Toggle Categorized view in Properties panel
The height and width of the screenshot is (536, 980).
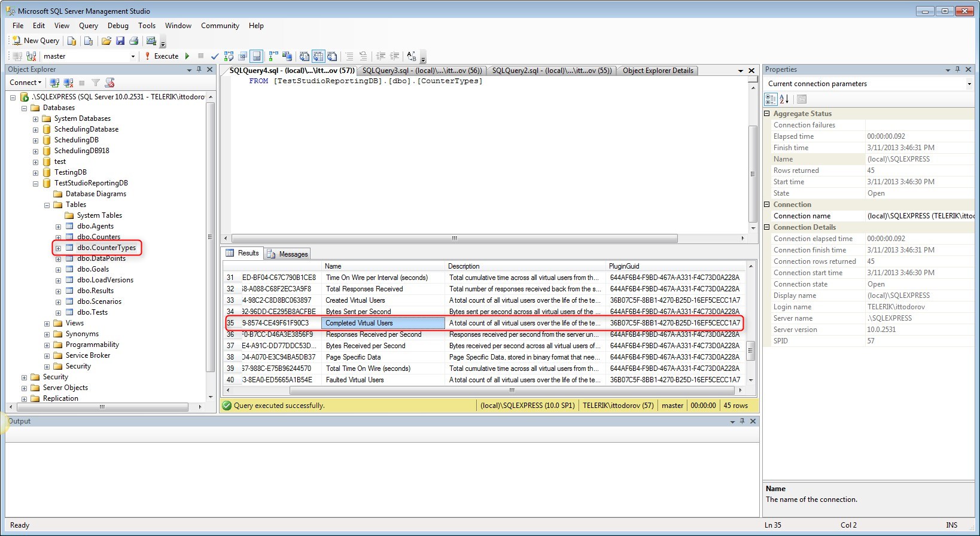tap(771, 99)
